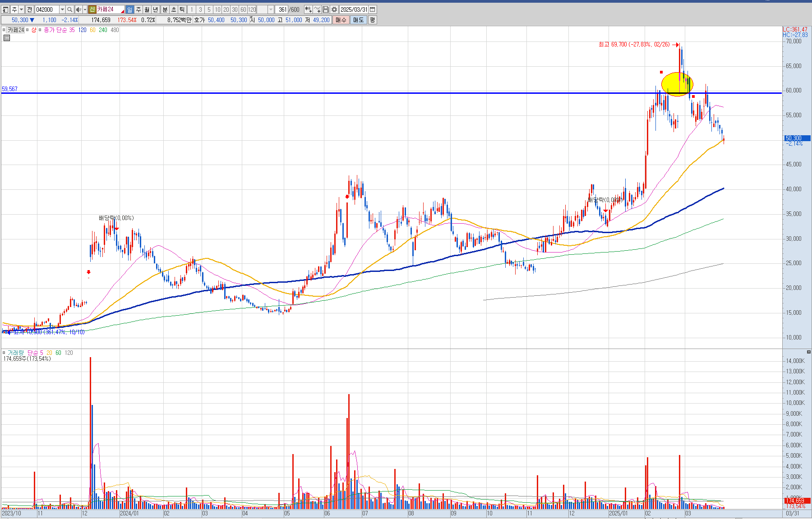Click the LC:361.47 readout
812x519 pixels.
795,29
